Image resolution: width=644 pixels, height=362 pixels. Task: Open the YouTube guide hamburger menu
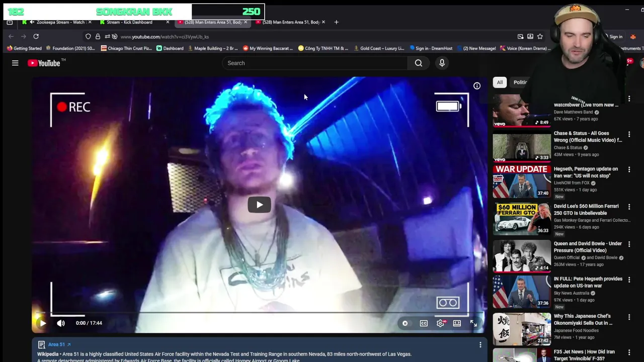[x=15, y=63]
